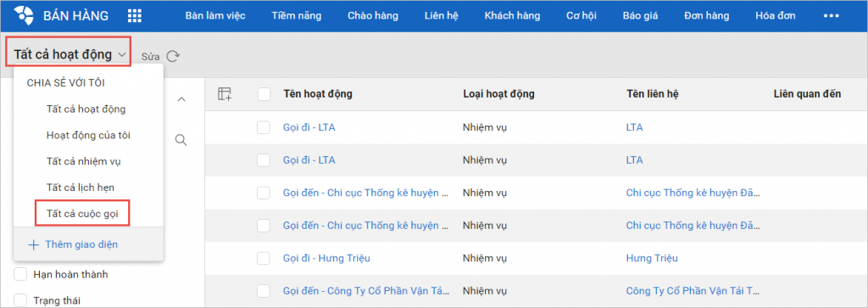The width and height of the screenshot is (868, 308).
Task: Choose Hoạt động của tôi view option
Action: (x=88, y=135)
